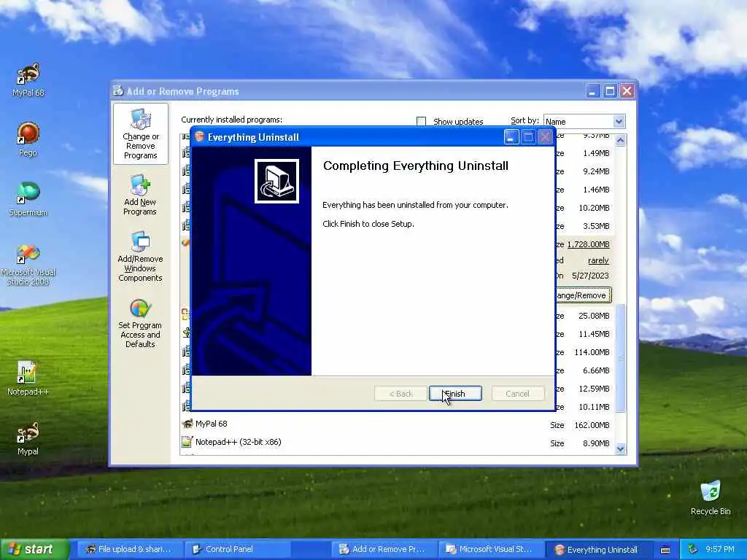Click the Notepad++ (32-bit x86) program icon

[x=187, y=442]
